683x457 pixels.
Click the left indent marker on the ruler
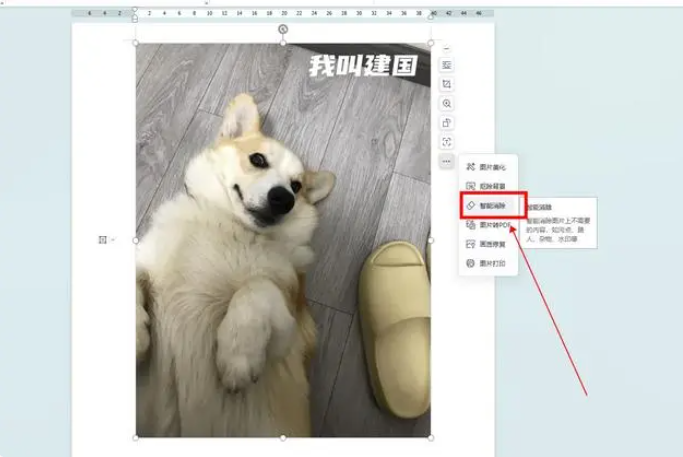click(135, 18)
